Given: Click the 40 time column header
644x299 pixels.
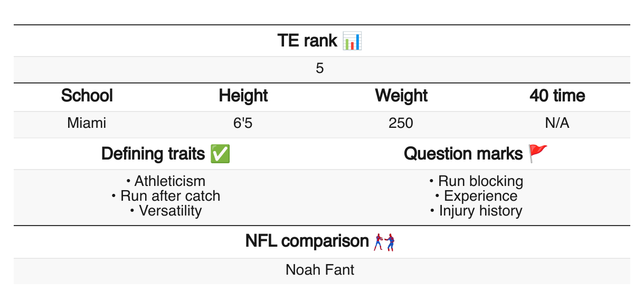Looking at the screenshot, I should coord(557,96).
